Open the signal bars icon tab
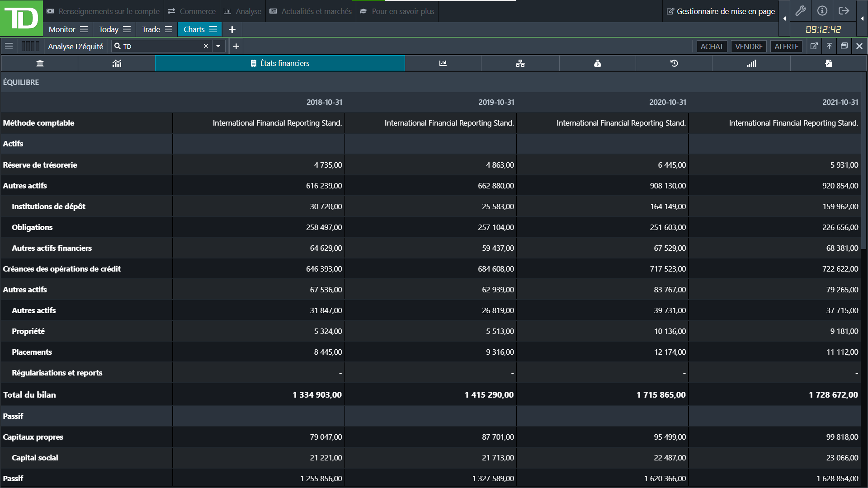 (751, 63)
